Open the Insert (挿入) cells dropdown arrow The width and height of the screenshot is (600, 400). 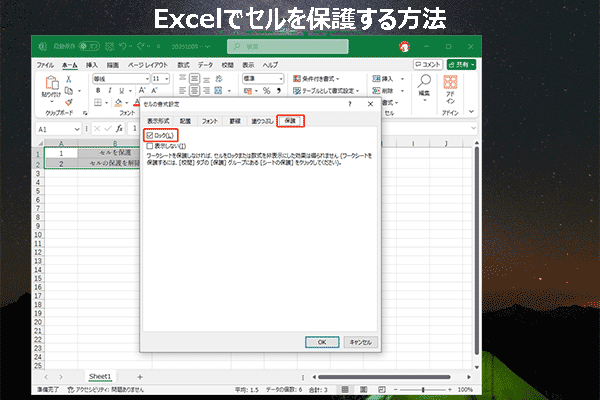402,79
